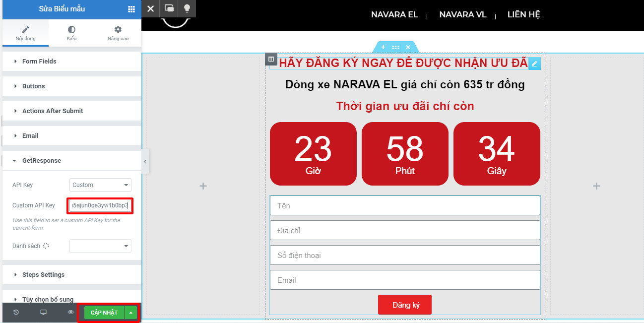Switch to the Kiểu style tab
The height and width of the screenshot is (323, 644).
click(71, 33)
